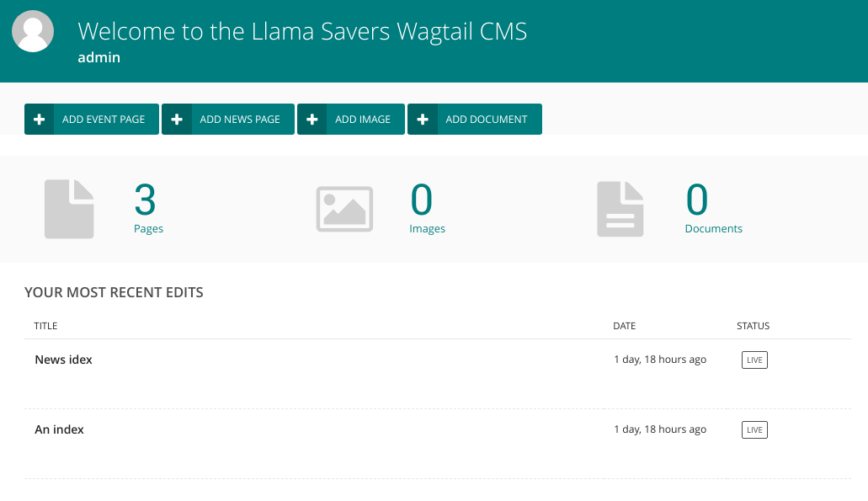Click the plus icon on Add News Page
Screen dimensions: 868x501
click(x=176, y=119)
